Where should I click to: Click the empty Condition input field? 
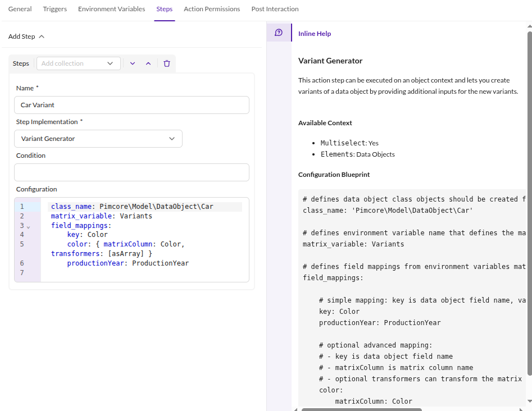(x=131, y=172)
